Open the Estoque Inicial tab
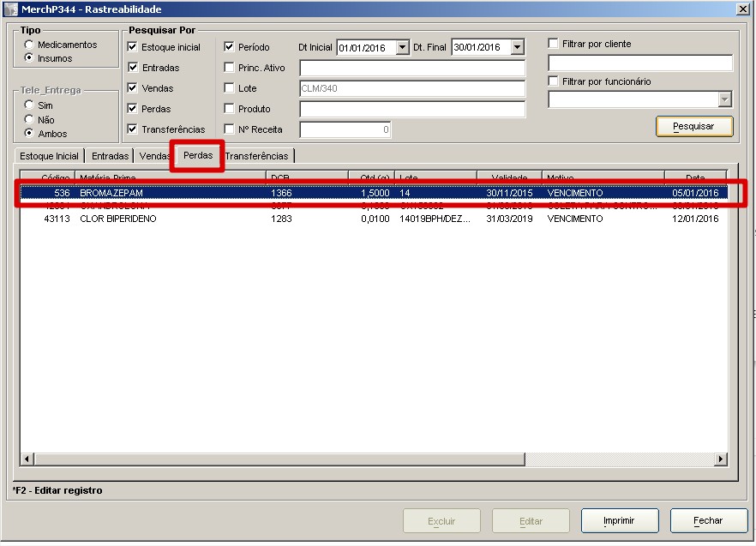The height and width of the screenshot is (546, 756). coord(50,156)
